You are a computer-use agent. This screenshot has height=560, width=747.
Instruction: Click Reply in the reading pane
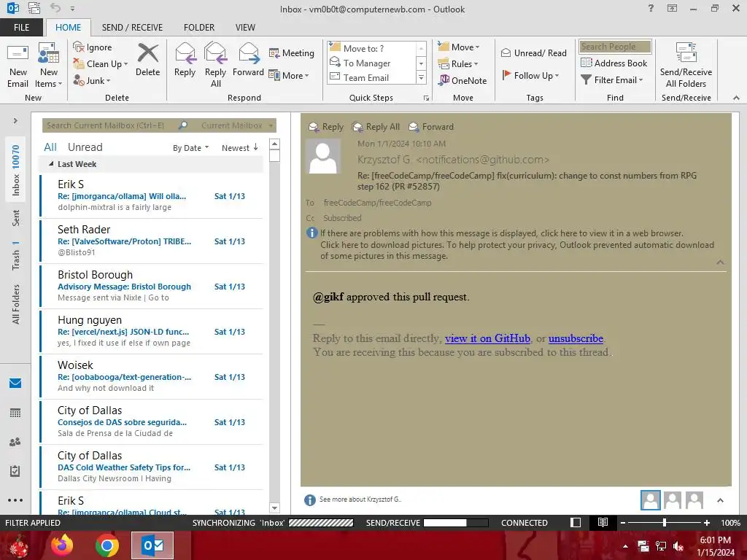pyautogui.click(x=326, y=127)
